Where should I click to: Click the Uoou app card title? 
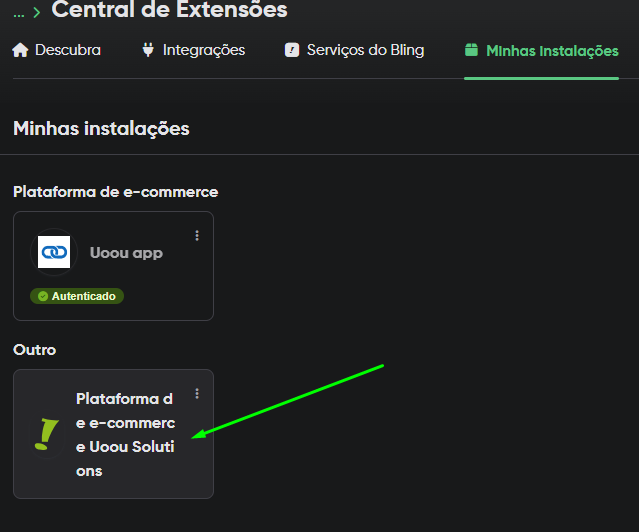click(x=126, y=253)
